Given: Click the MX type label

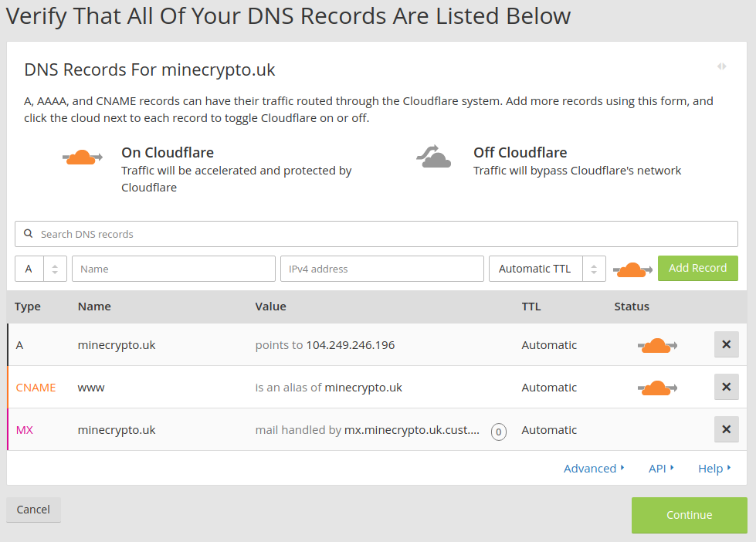Looking at the screenshot, I should [x=25, y=429].
